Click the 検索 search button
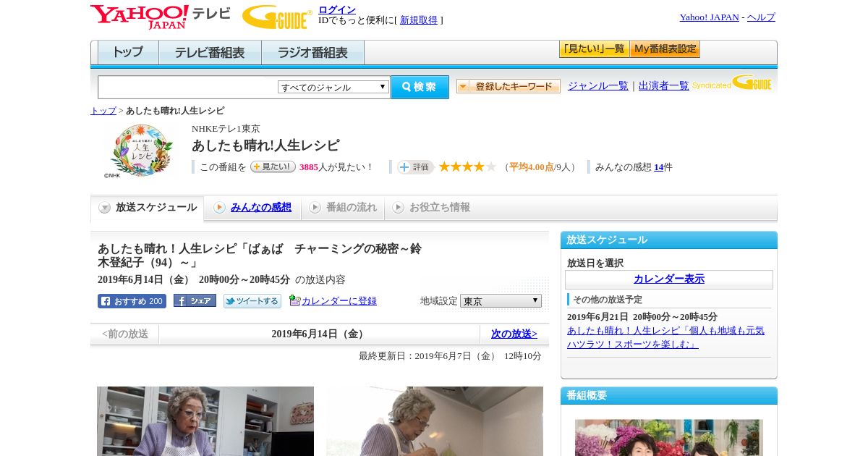 (420, 87)
